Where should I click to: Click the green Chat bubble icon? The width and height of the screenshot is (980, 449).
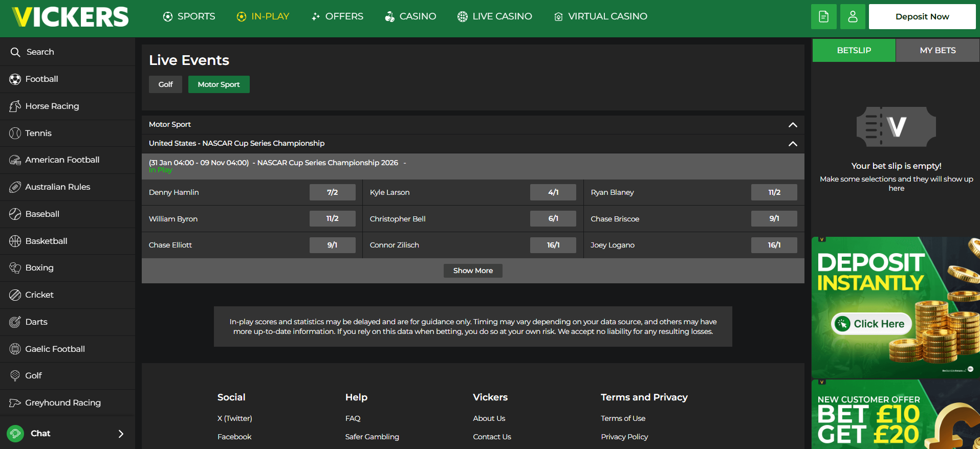coord(15,434)
